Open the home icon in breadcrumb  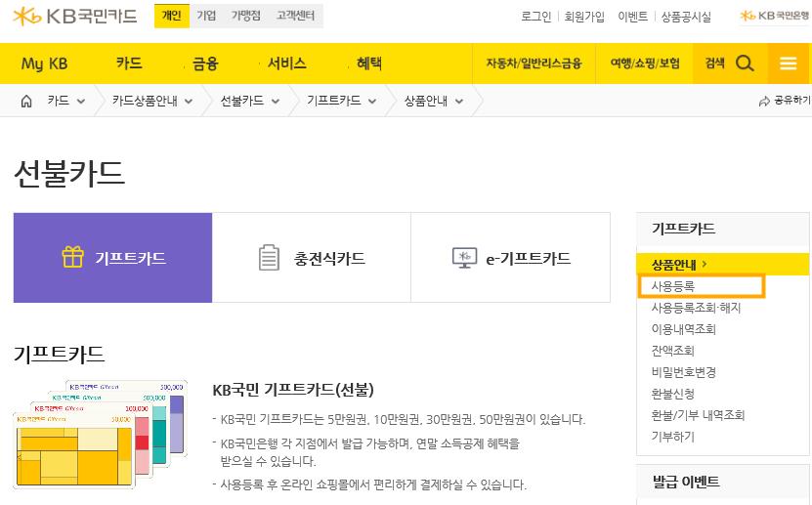[25, 101]
